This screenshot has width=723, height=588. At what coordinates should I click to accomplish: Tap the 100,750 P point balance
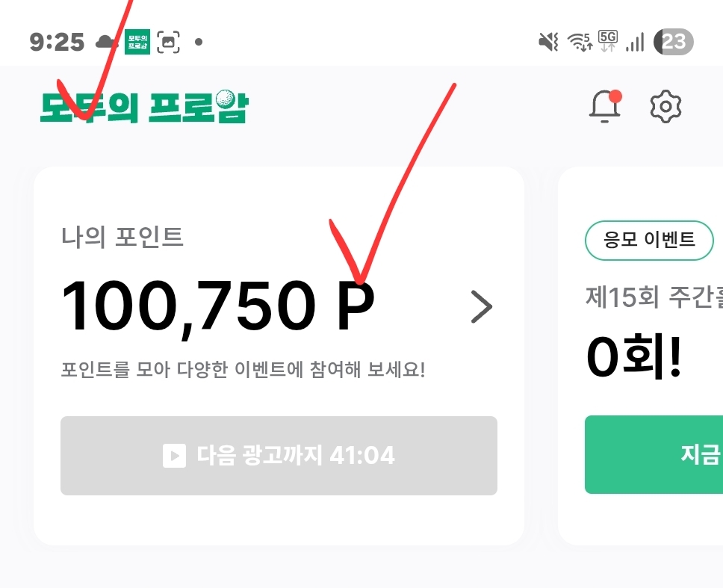(217, 306)
